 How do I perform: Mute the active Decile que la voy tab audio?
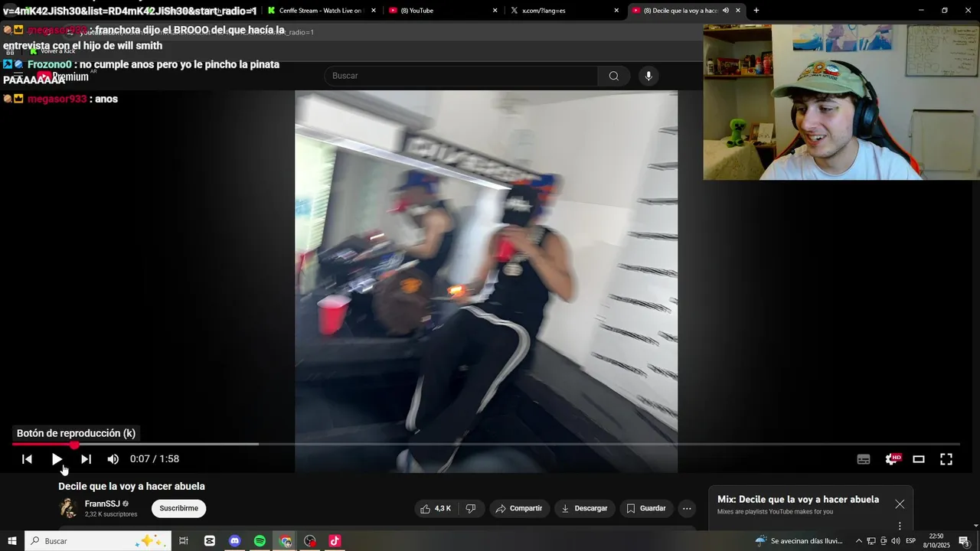(725, 11)
